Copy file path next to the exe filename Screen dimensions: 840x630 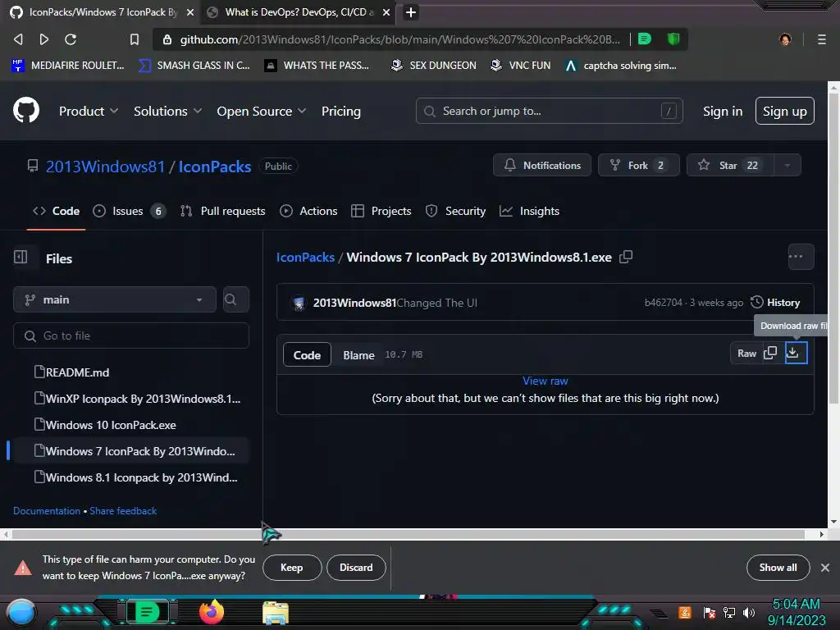pyautogui.click(x=626, y=257)
